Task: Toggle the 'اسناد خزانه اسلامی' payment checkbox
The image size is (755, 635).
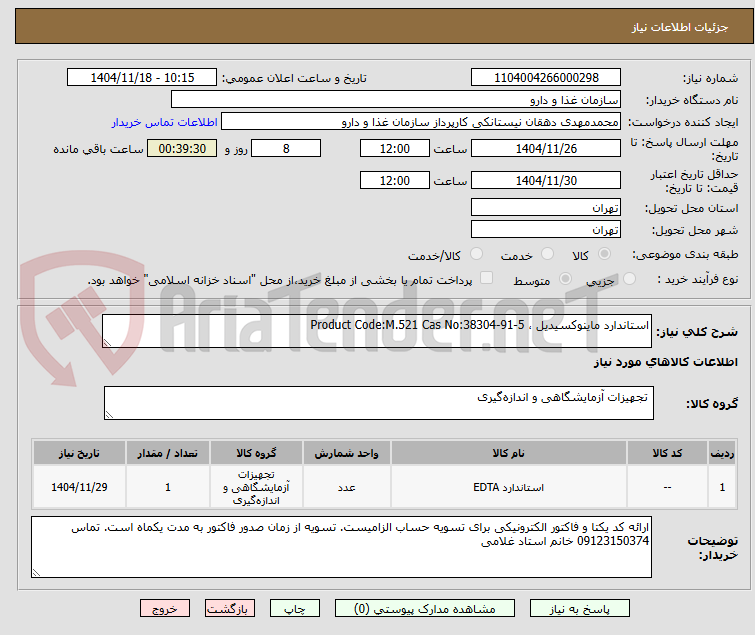Action: pos(487,278)
